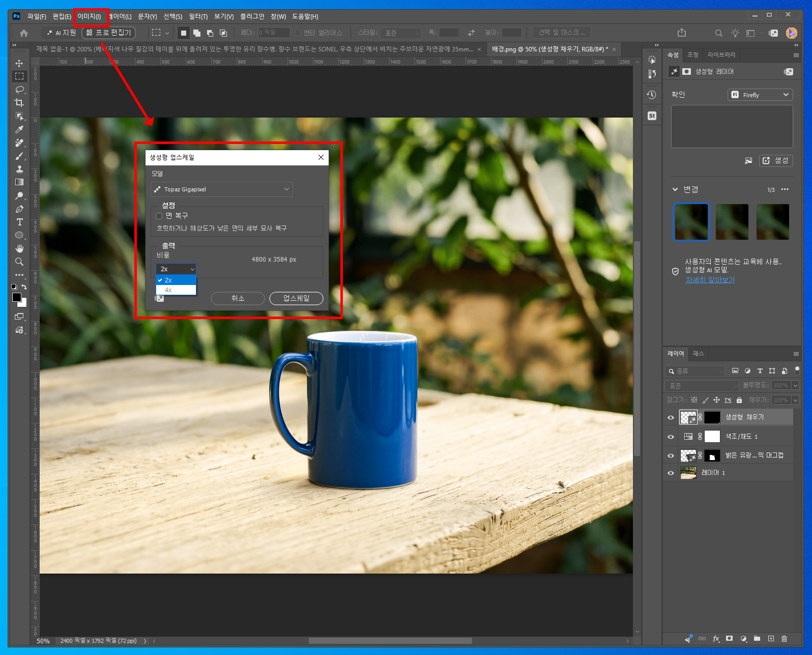This screenshot has width=812, height=655.
Task: Select the Clone Stamp tool
Action: coord(19,169)
